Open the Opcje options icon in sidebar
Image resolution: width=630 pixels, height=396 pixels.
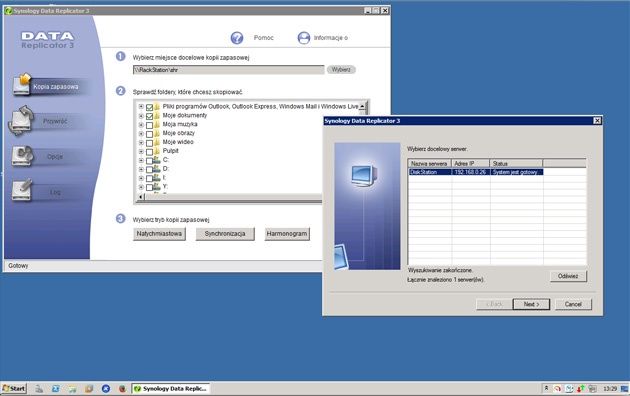pyautogui.click(x=22, y=156)
